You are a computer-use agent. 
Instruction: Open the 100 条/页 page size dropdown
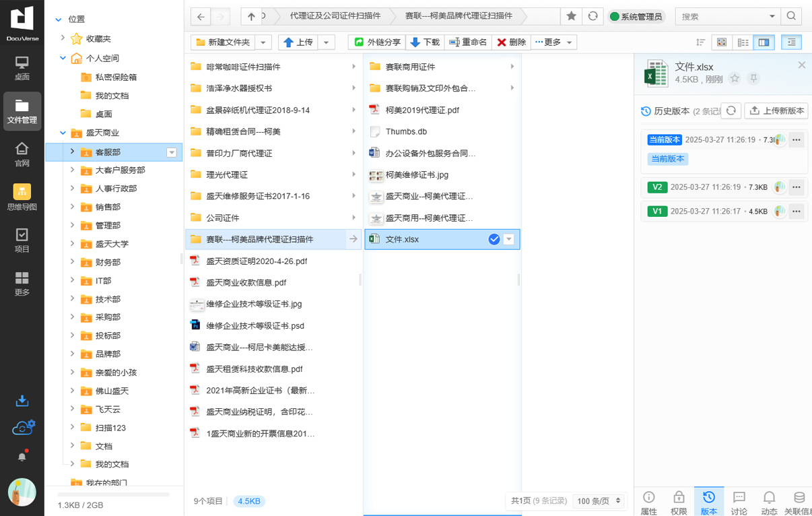coord(598,501)
